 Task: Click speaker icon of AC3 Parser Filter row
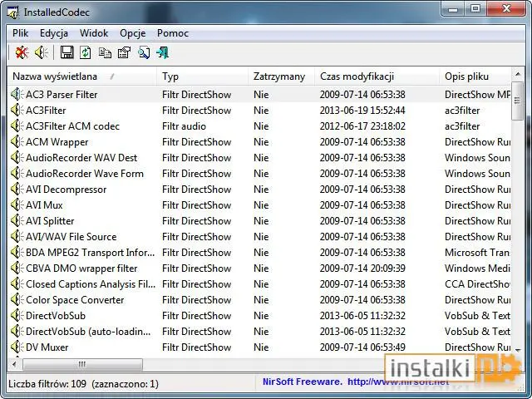17,94
